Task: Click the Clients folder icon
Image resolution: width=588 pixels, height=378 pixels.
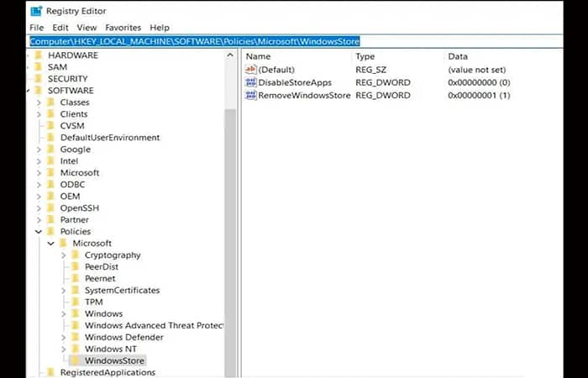Action: pyautogui.click(x=50, y=114)
